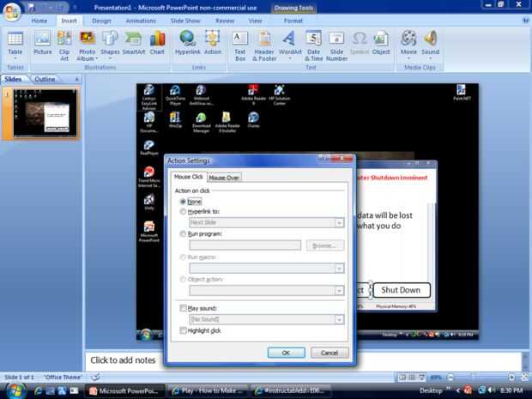
Task: Open the Home ribbon tab
Action: click(39, 21)
